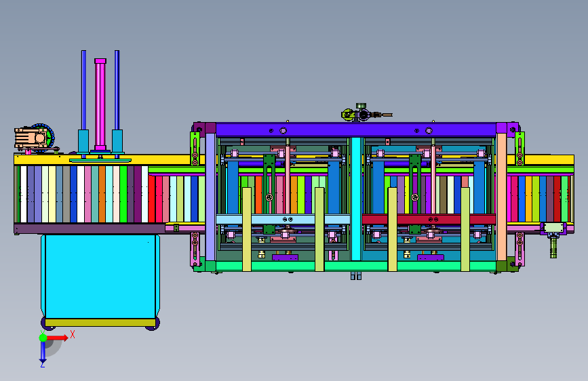Pick the pale green sensor box at the conveyor's right end
The width and height of the screenshot is (588, 381).
tap(553, 228)
